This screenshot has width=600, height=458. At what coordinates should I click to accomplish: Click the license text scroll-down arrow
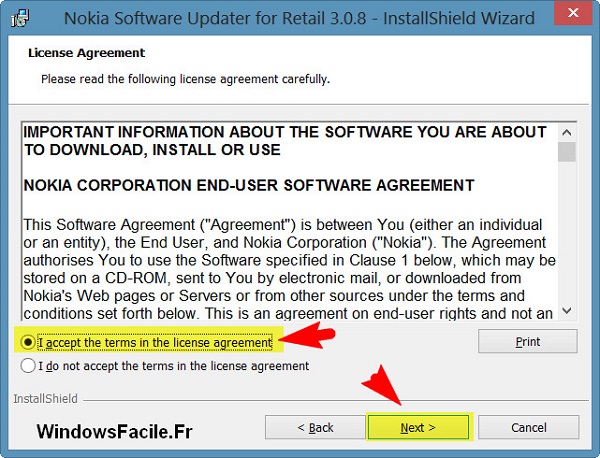[567, 310]
